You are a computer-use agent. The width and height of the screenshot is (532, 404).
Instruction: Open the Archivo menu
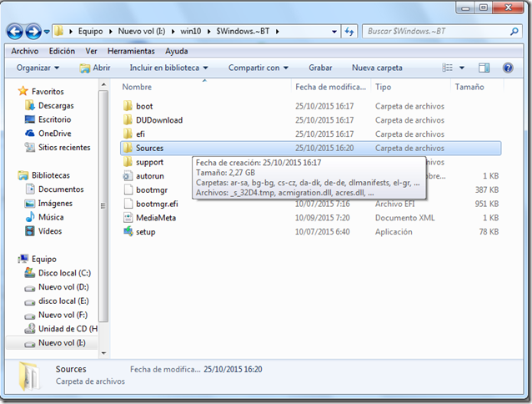pyautogui.click(x=24, y=51)
